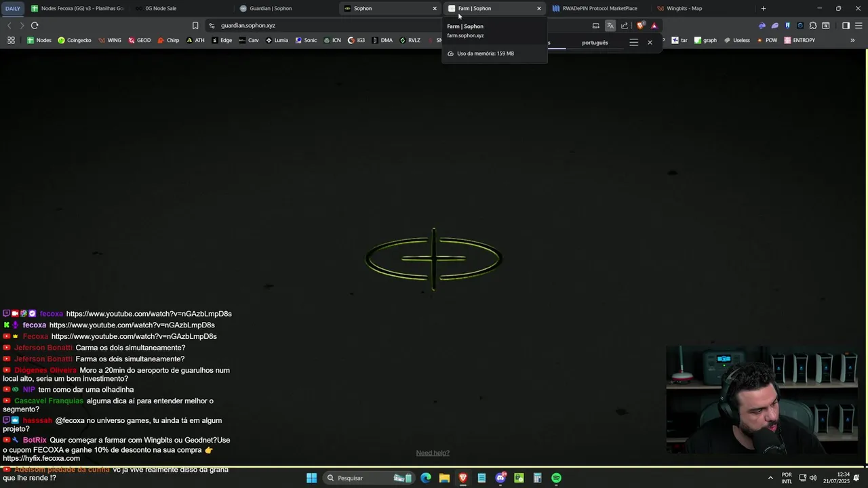Open the ICN bookmark

tap(332, 40)
